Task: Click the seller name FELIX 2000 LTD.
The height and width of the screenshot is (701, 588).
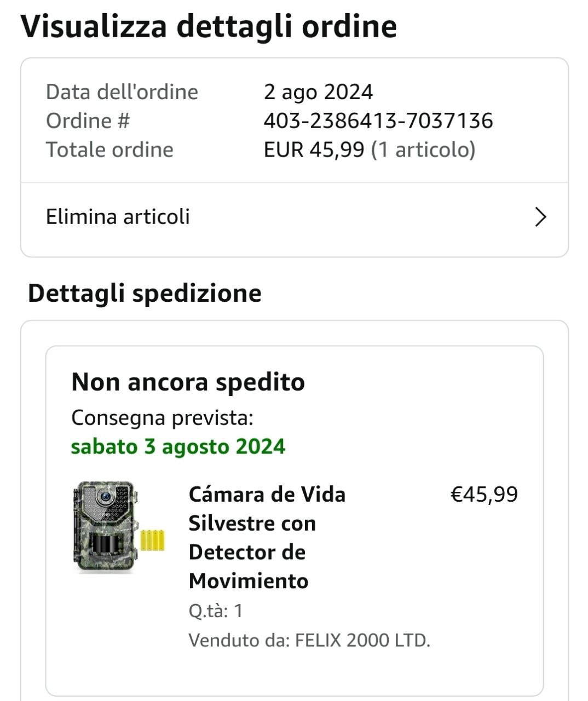Action: [x=362, y=640]
